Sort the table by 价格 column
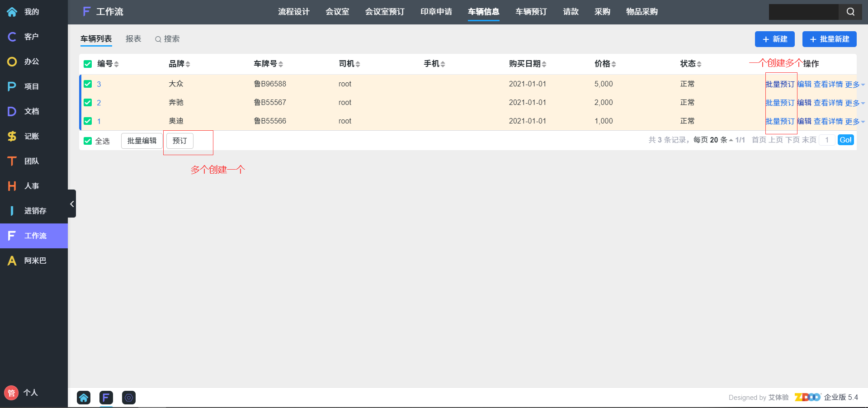 pyautogui.click(x=605, y=64)
